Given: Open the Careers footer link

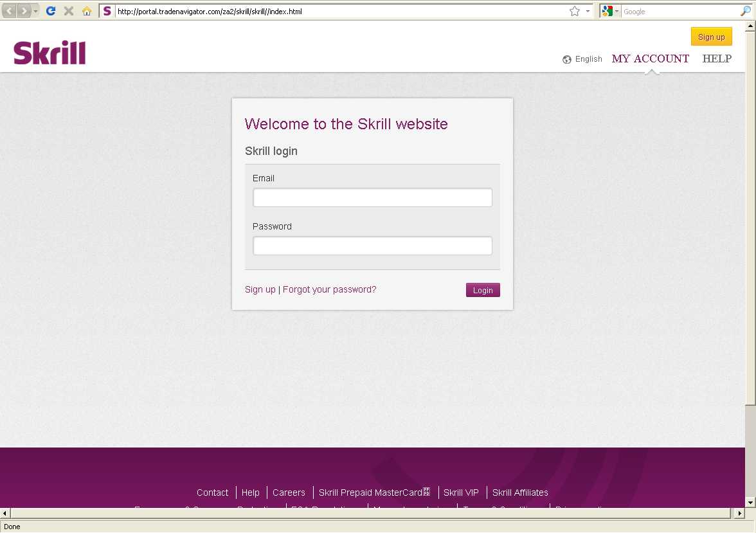Looking at the screenshot, I should pos(288,492).
